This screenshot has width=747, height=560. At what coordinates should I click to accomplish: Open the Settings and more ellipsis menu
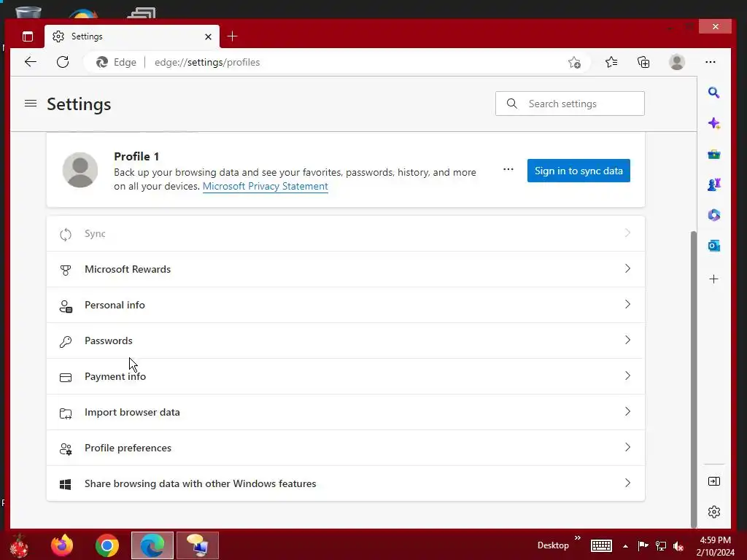coord(711,62)
